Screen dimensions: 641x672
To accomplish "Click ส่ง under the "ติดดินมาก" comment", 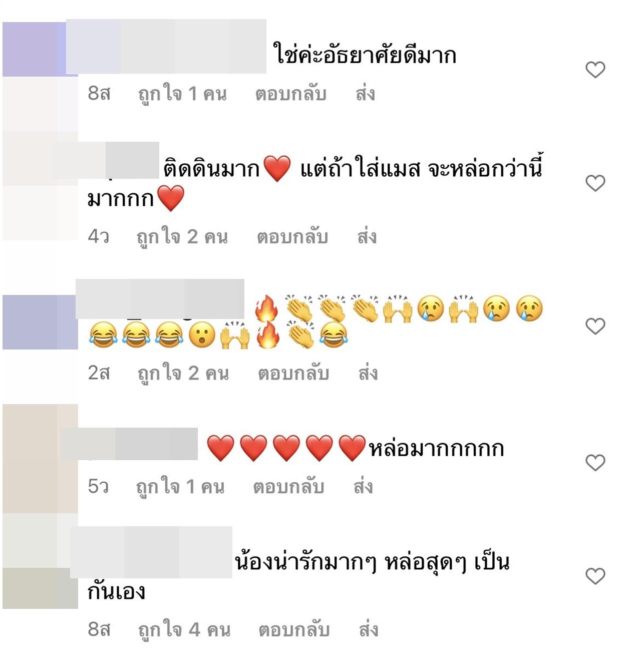I will pos(367,236).
